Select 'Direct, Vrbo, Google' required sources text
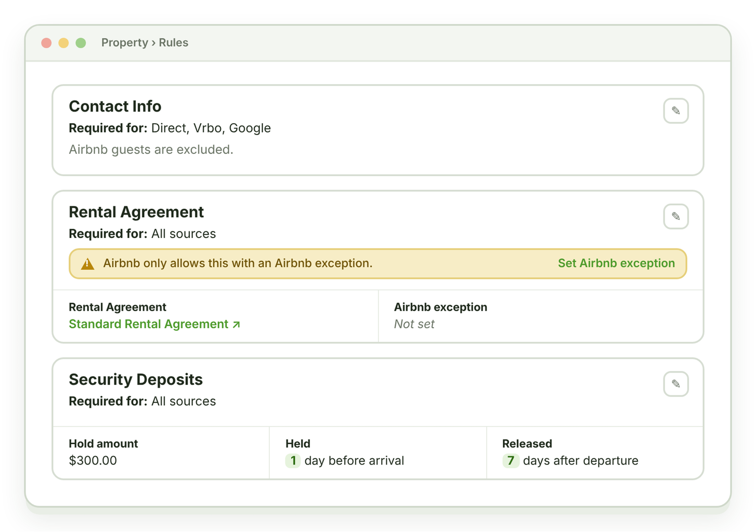The image size is (756, 532). tap(211, 128)
